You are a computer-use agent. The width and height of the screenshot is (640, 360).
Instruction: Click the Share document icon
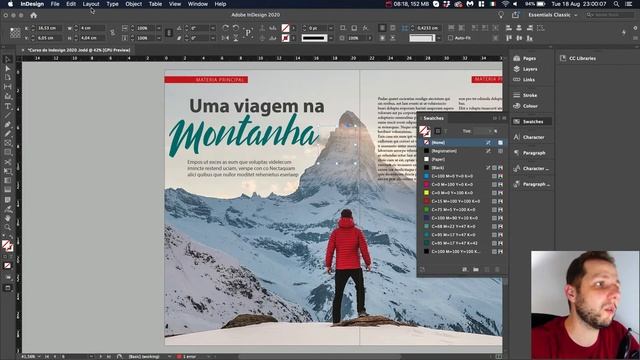pos(516,15)
